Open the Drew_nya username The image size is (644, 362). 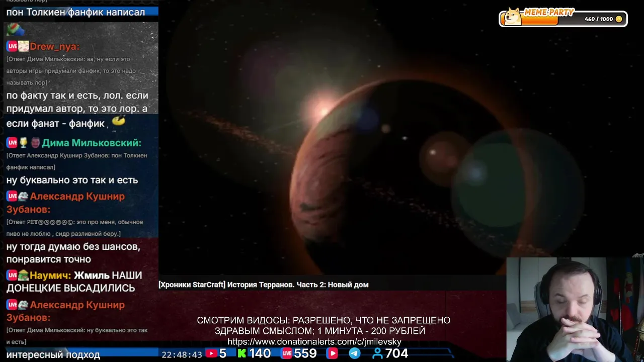[54, 47]
